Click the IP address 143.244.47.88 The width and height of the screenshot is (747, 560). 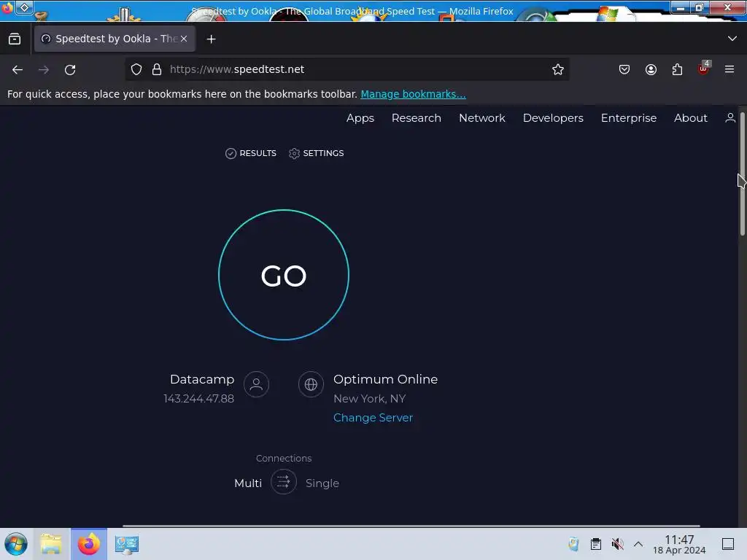click(x=198, y=399)
